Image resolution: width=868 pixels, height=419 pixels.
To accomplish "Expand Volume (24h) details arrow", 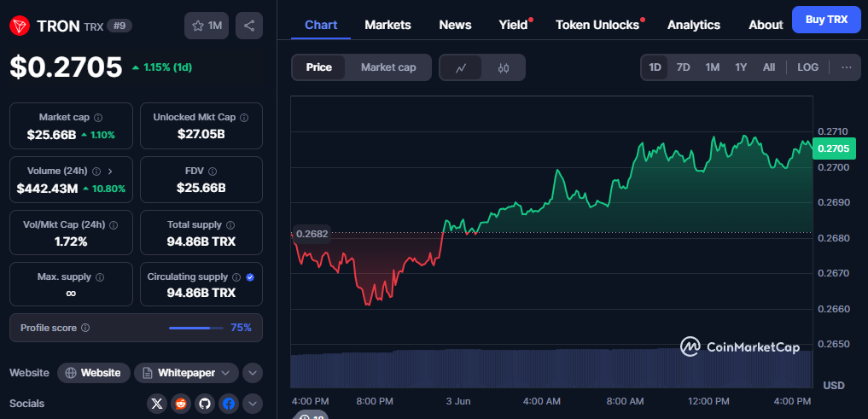I will click(x=110, y=171).
